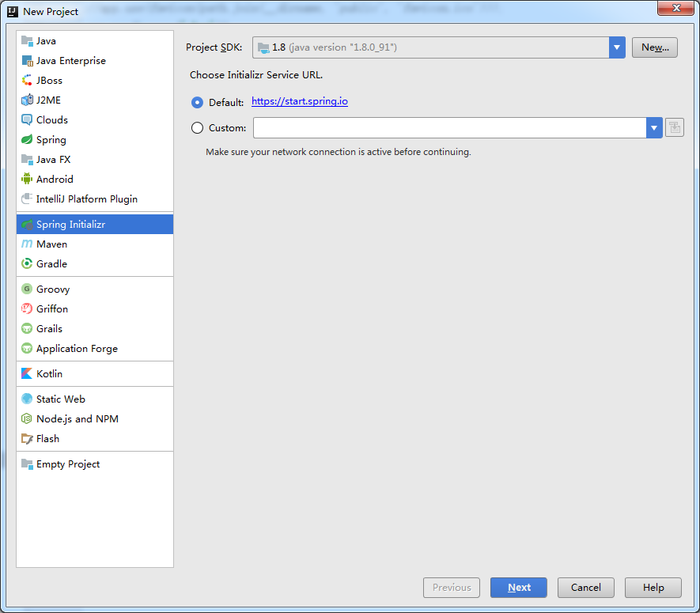Click the Node.js and NPM icon
Screen dimensions: 700x613
click(x=27, y=418)
